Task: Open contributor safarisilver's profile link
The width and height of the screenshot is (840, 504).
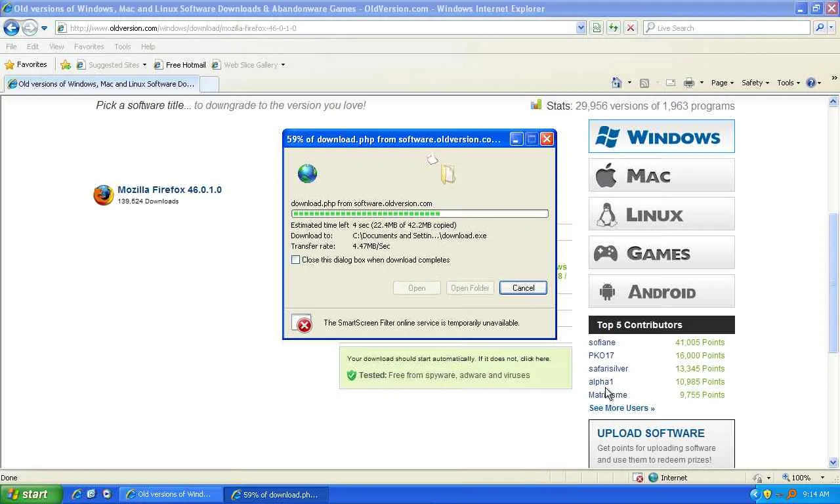Action: [608, 369]
